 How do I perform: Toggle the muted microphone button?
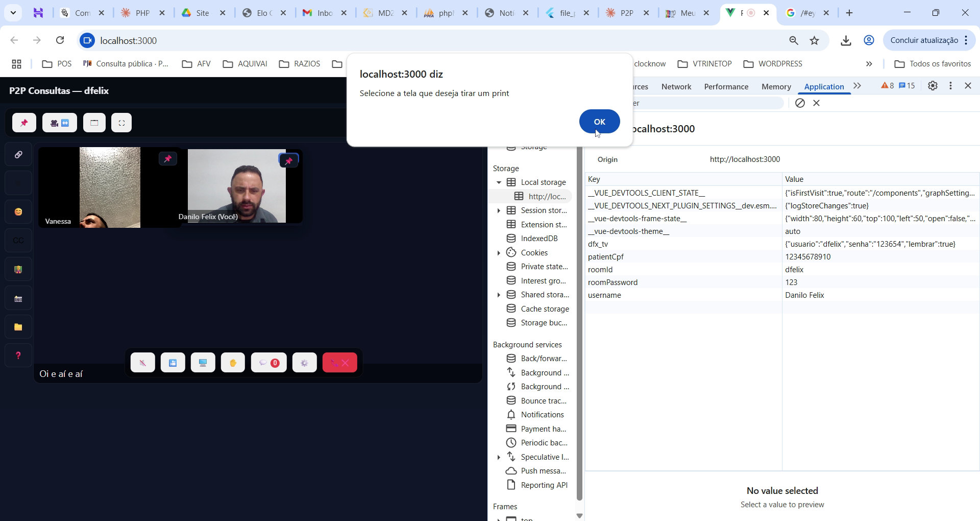point(142,363)
